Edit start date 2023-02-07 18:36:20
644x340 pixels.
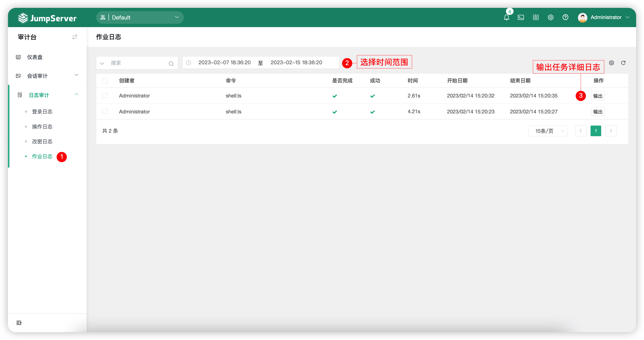point(224,63)
